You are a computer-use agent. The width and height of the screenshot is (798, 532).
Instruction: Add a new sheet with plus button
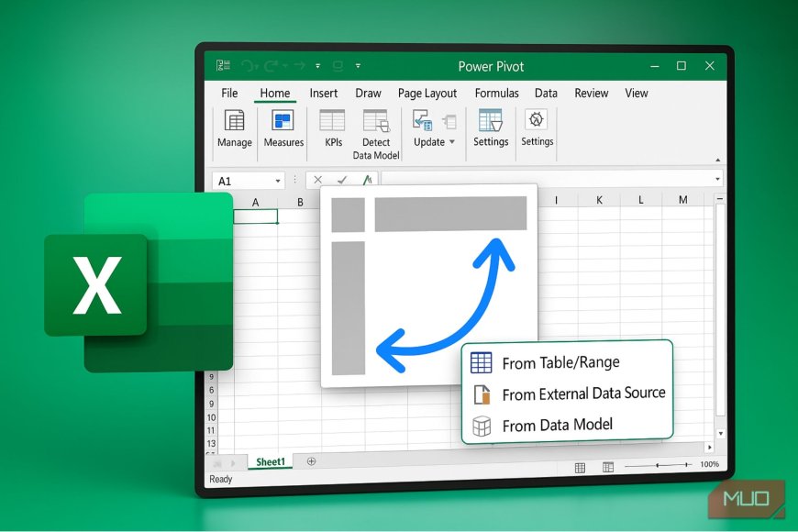point(308,460)
